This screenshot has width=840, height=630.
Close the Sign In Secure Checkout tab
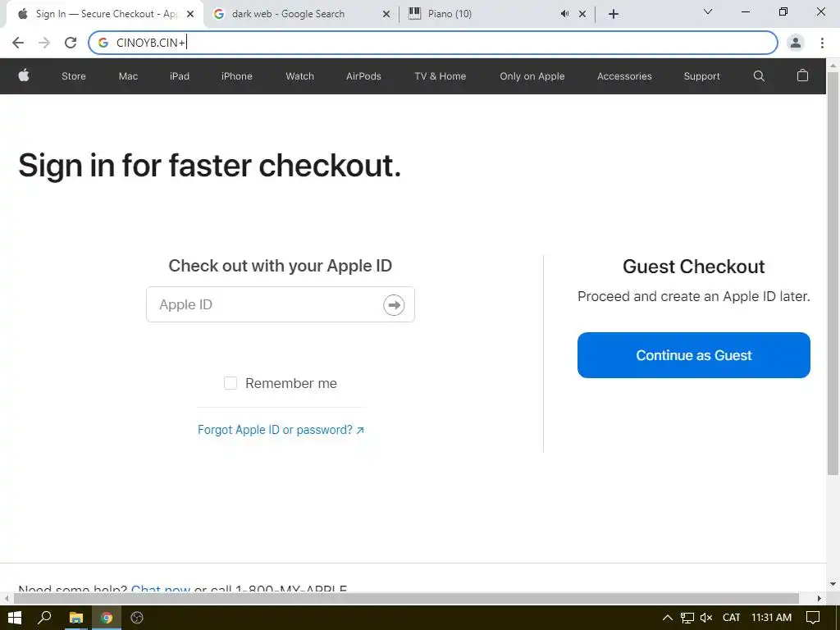click(190, 14)
